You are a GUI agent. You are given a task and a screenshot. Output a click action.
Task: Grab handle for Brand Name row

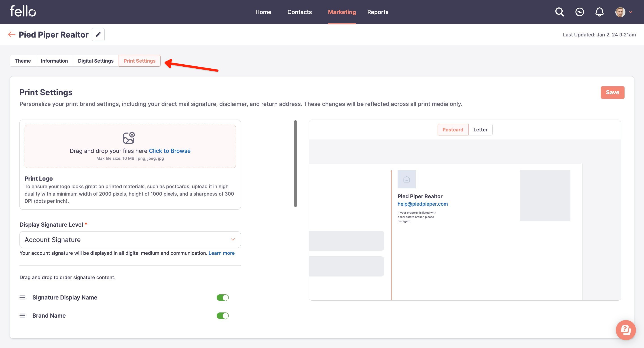[23, 316]
